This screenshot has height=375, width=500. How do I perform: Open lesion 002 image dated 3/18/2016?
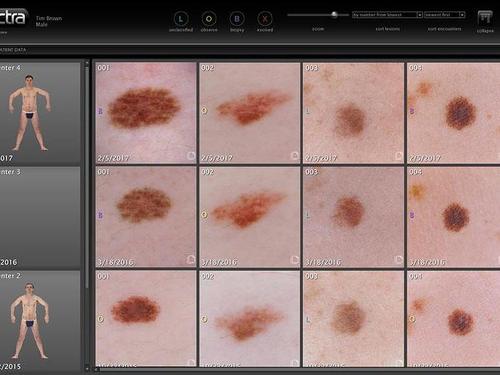(x=250, y=217)
